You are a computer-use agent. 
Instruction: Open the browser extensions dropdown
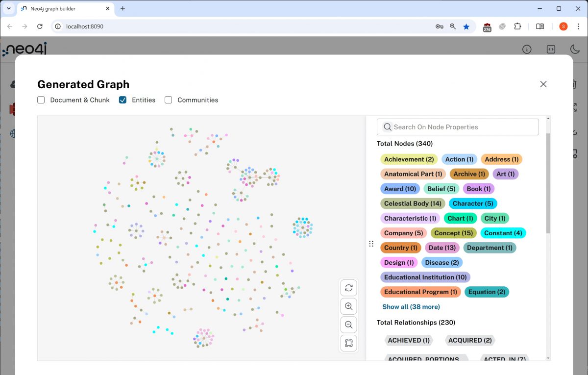[518, 26]
